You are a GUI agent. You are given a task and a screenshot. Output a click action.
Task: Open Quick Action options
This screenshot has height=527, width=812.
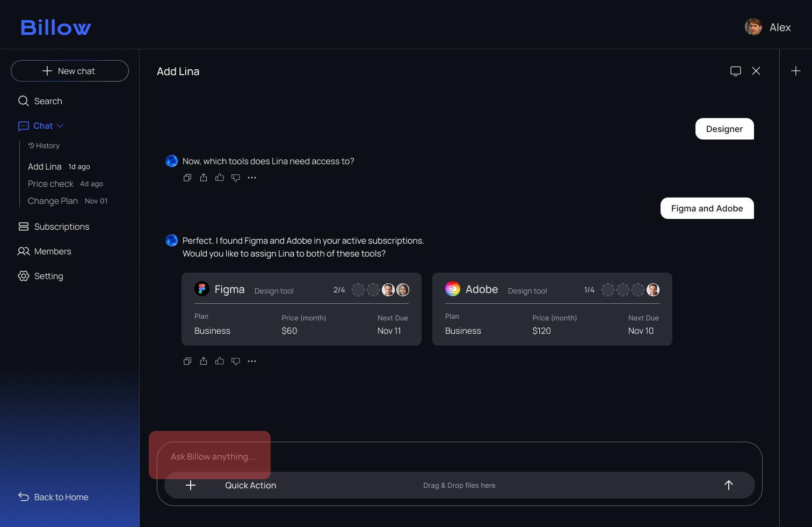(x=251, y=485)
